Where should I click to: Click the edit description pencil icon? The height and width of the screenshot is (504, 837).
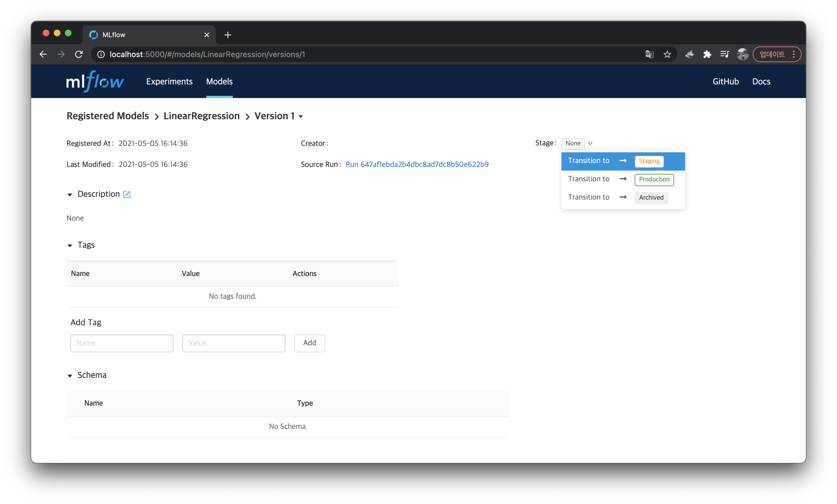point(127,194)
